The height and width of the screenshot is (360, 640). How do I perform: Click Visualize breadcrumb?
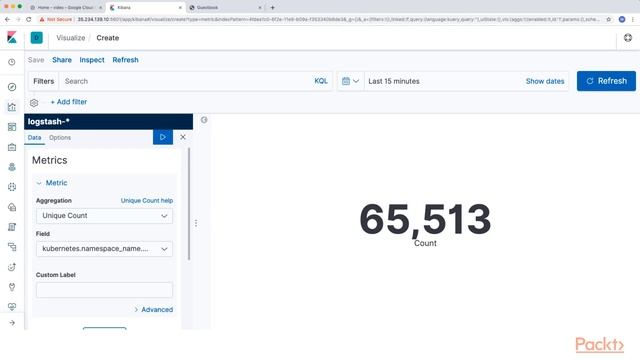[71, 38]
